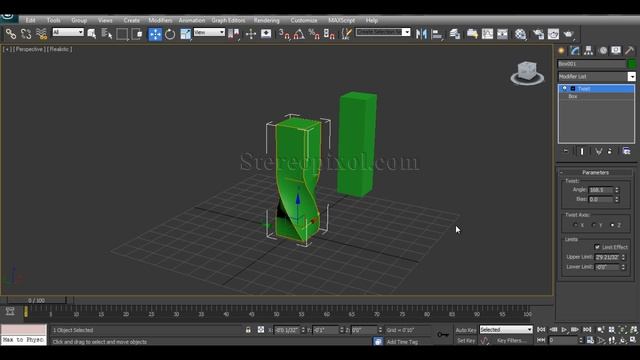Screen dimensions: 640x360
Task: Select the Link tool chain icon
Action: pyautogui.click(x=11, y=34)
